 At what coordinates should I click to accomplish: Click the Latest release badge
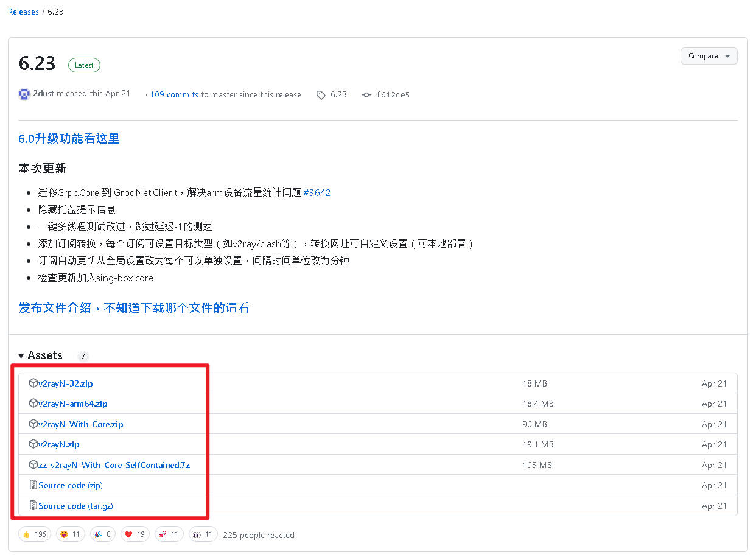pos(84,65)
